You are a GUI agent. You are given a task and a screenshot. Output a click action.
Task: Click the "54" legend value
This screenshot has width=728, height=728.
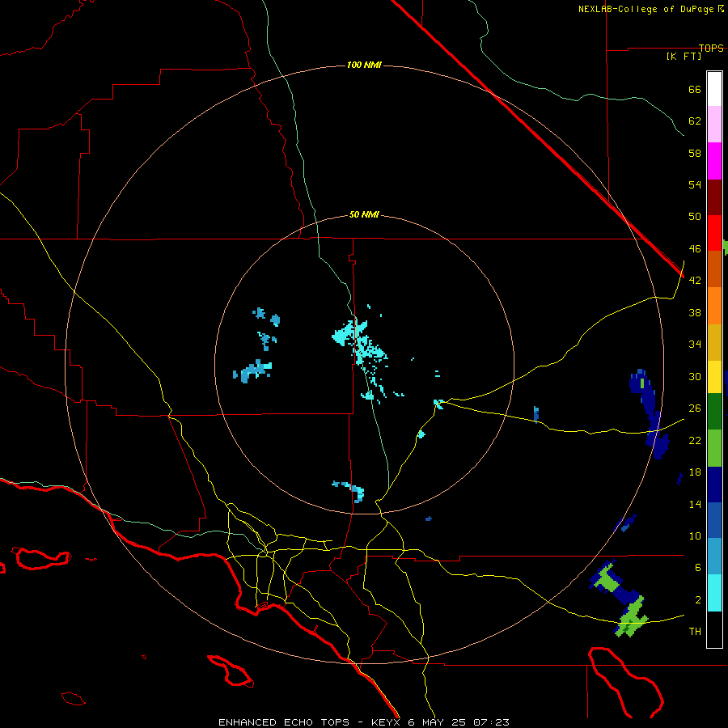coord(695,184)
